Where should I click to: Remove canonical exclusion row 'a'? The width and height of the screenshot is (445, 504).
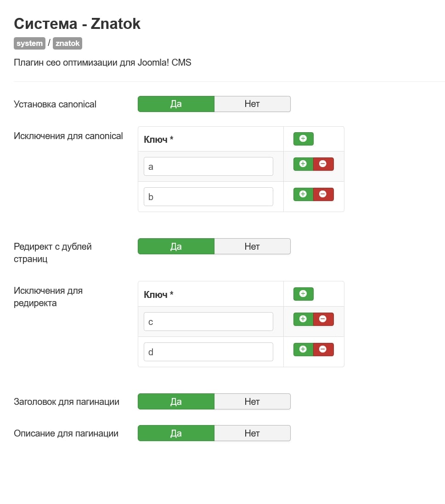pyautogui.click(x=323, y=164)
